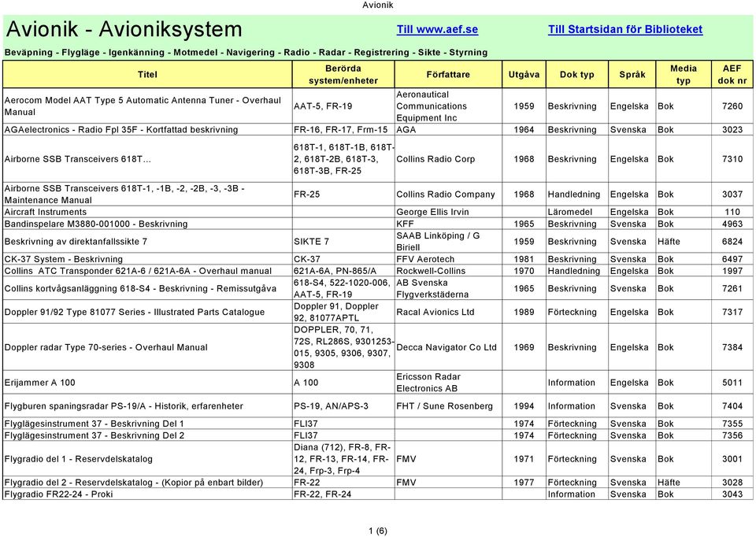The image size is (756, 537).
Task: Click the Avionik - Avioniksystem page title
Action: coord(124,29)
